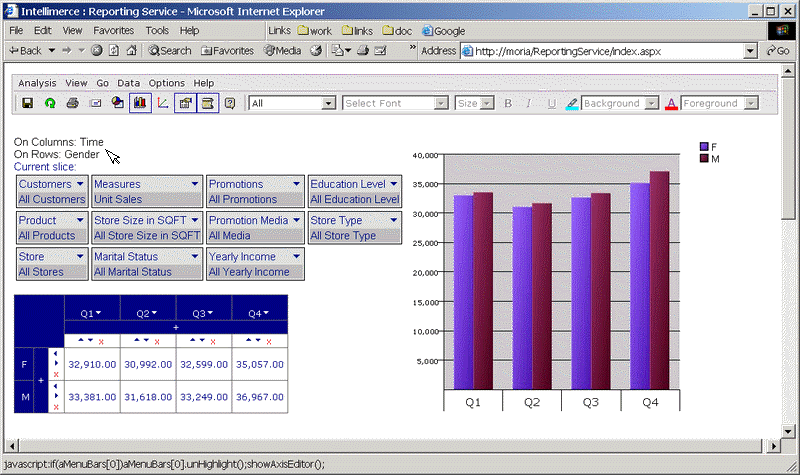Click the browser Back button
The height and width of the screenshot is (475, 800).
26,51
